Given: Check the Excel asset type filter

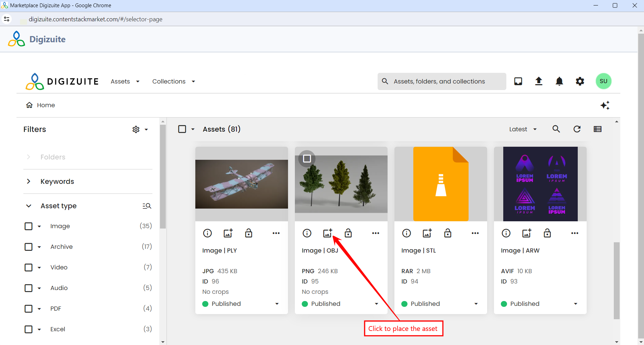Looking at the screenshot, I should coord(28,329).
